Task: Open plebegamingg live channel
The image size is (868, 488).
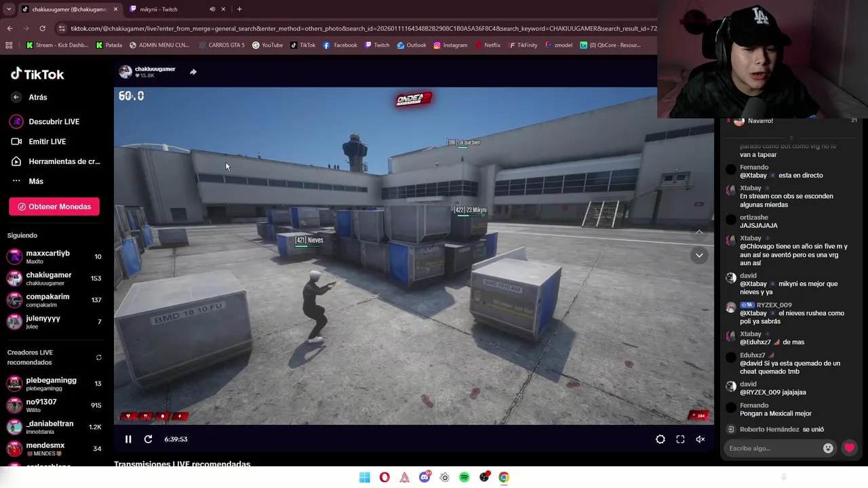Action: tap(54, 384)
